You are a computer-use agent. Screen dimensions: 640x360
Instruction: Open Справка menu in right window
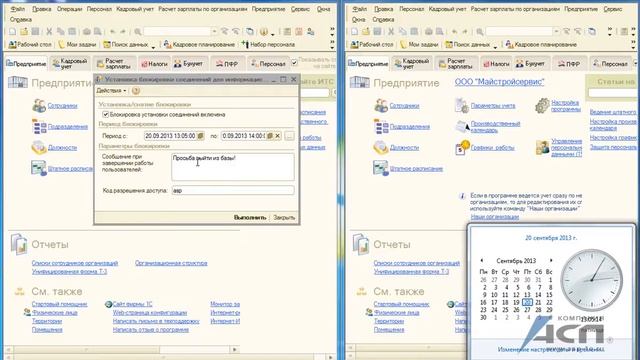383,19
